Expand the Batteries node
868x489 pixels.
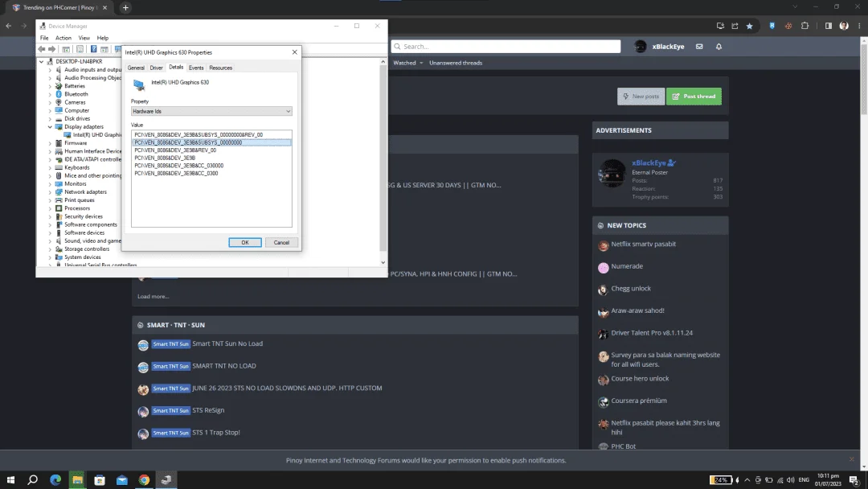pos(50,86)
